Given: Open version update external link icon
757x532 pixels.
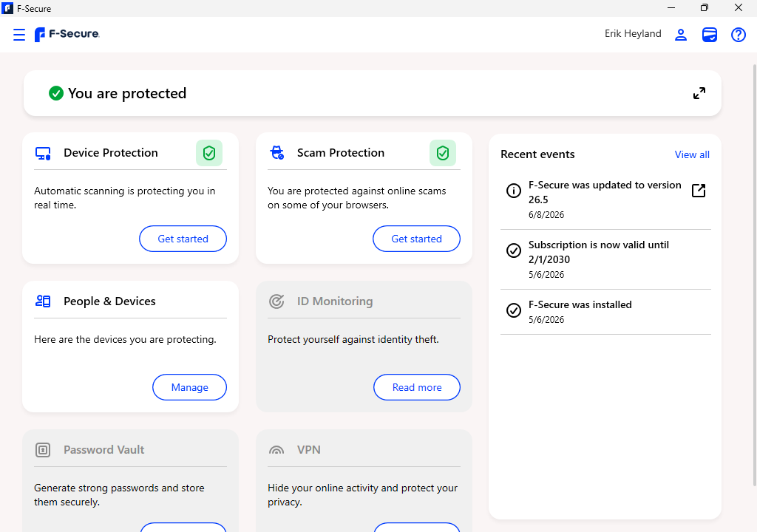Looking at the screenshot, I should click(x=699, y=191).
